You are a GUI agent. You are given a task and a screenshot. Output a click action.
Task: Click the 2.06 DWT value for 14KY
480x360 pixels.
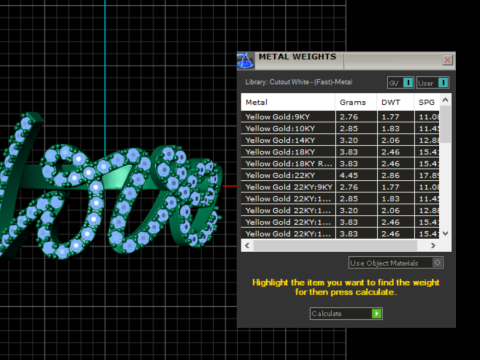390,140
